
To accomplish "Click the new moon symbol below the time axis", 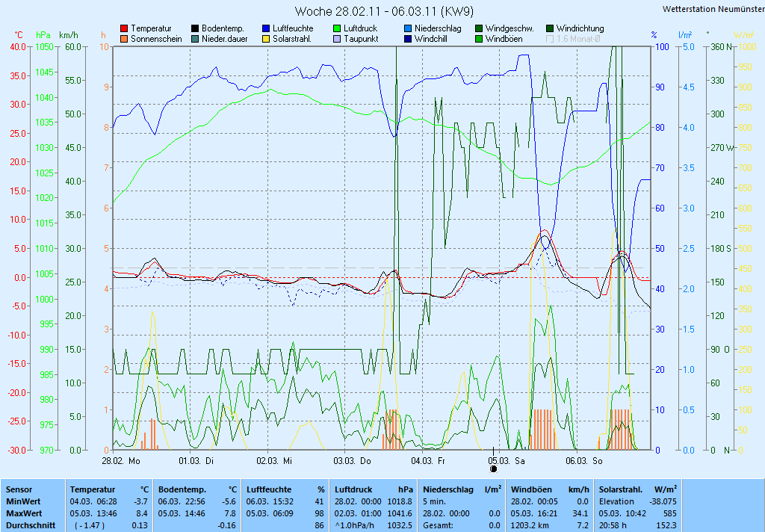I will (493, 469).
